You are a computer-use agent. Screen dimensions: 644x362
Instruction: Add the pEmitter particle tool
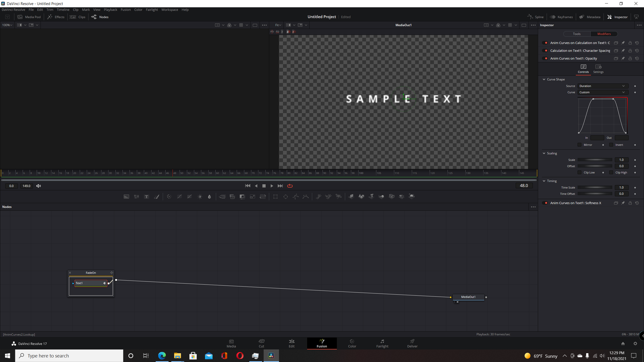(318, 197)
